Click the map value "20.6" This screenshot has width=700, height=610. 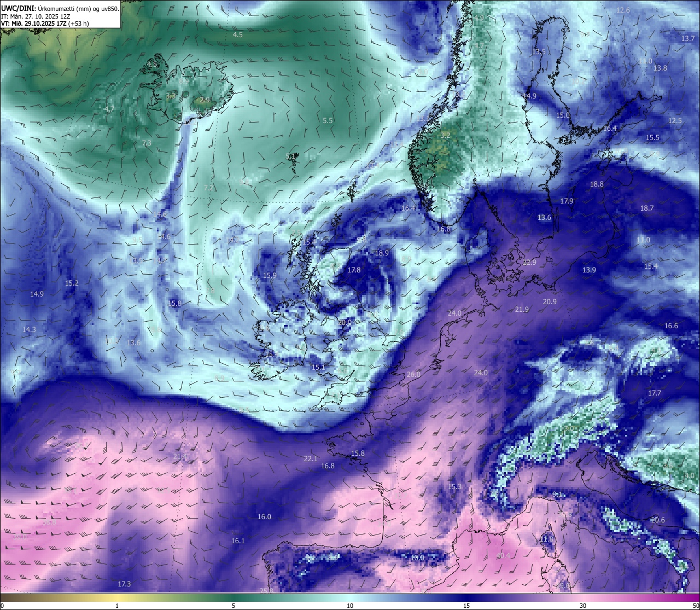pyautogui.click(x=658, y=520)
